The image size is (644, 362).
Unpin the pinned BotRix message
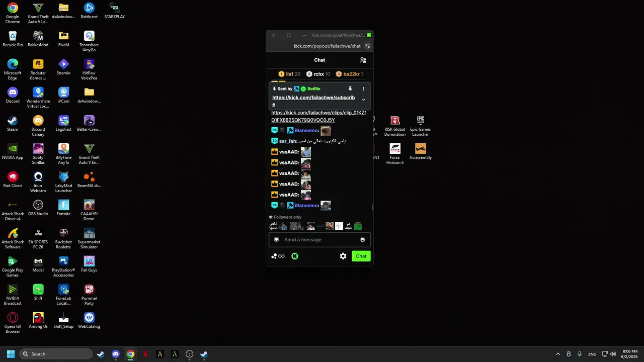350,89
